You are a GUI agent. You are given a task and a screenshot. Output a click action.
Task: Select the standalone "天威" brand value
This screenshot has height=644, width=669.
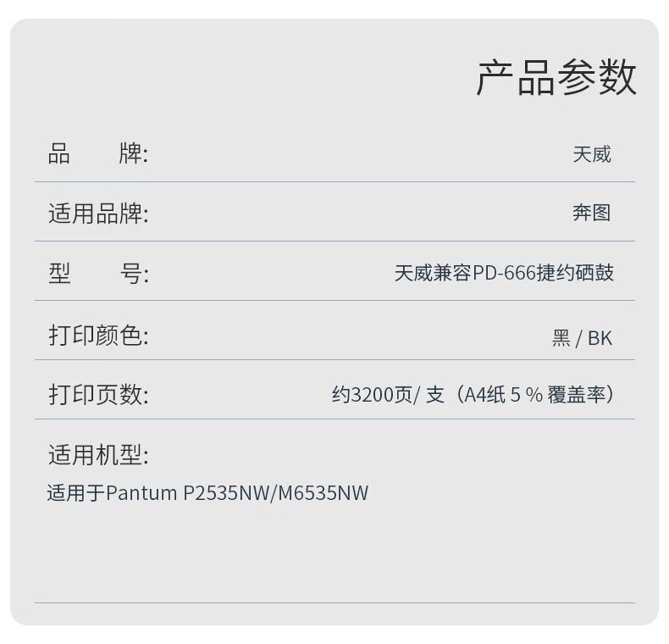click(x=591, y=154)
